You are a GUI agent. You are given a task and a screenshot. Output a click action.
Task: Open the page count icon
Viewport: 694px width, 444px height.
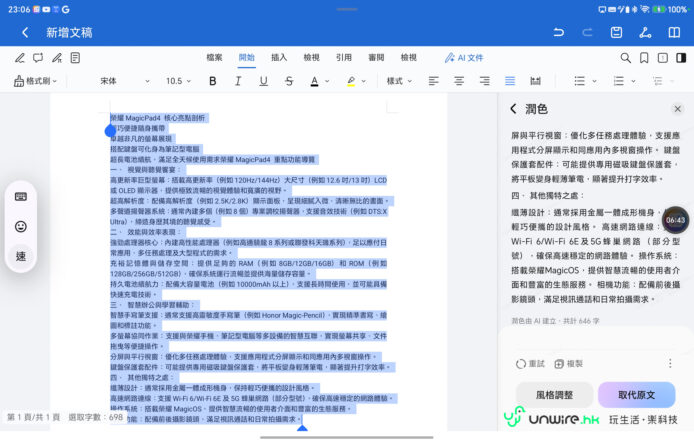click(663, 58)
